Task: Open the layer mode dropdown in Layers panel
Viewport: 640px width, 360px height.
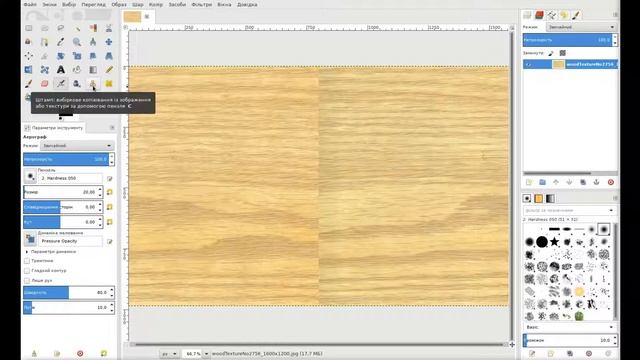Action: pyautogui.click(x=581, y=27)
